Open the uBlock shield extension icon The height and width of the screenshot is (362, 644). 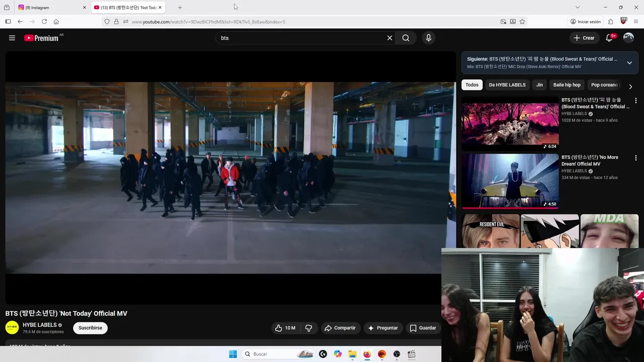[623, 21]
